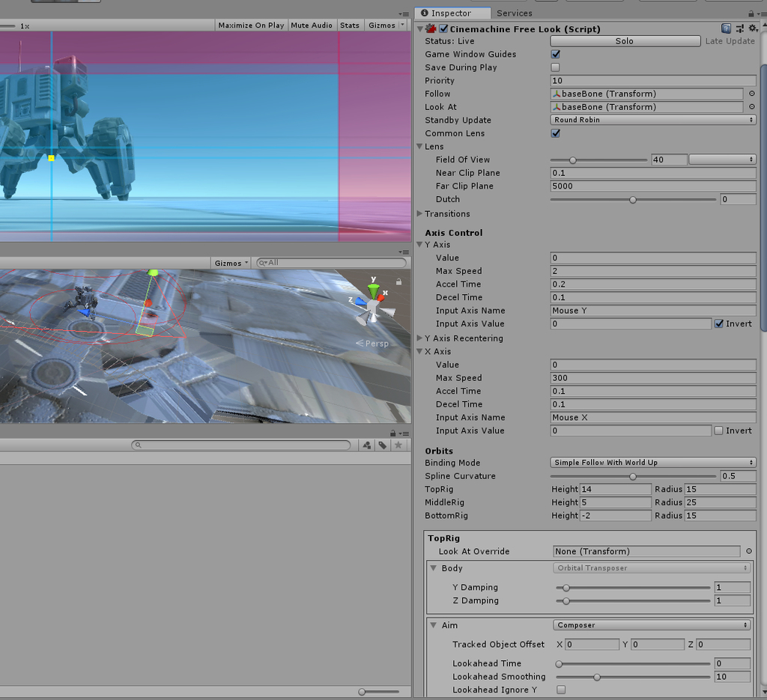The height and width of the screenshot is (700, 767).
Task: Open the object picker for Look At Override
Action: [749, 552]
